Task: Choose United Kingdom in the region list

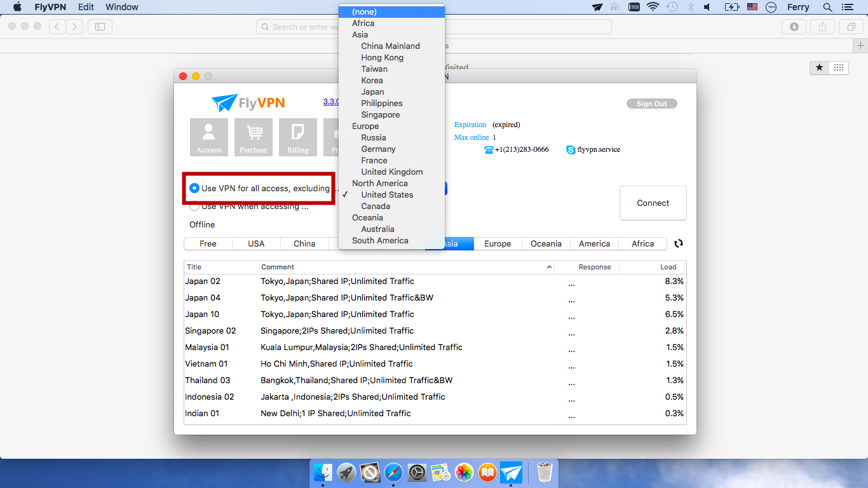Action: pos(391,172)
